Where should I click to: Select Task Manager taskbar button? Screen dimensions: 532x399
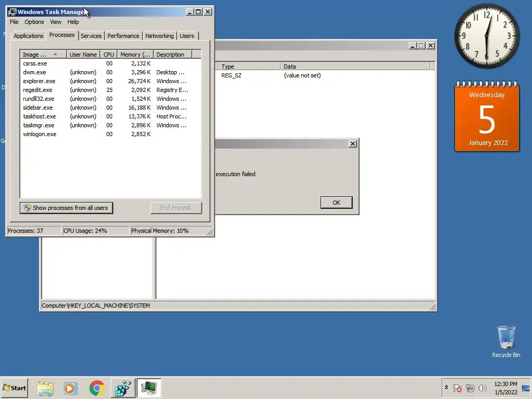149,388
